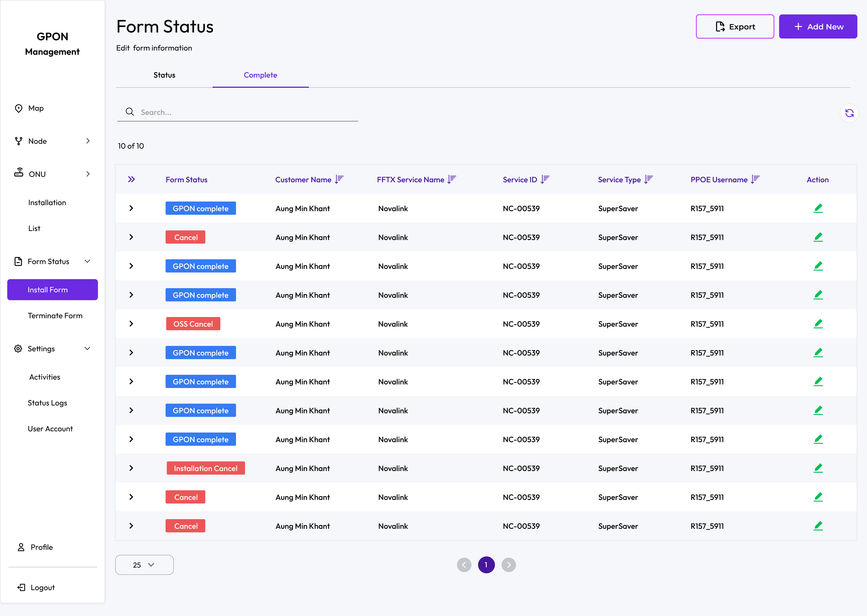
Task: Click edit pencil in OSS Cancel row
Action: tap(818, 324)
